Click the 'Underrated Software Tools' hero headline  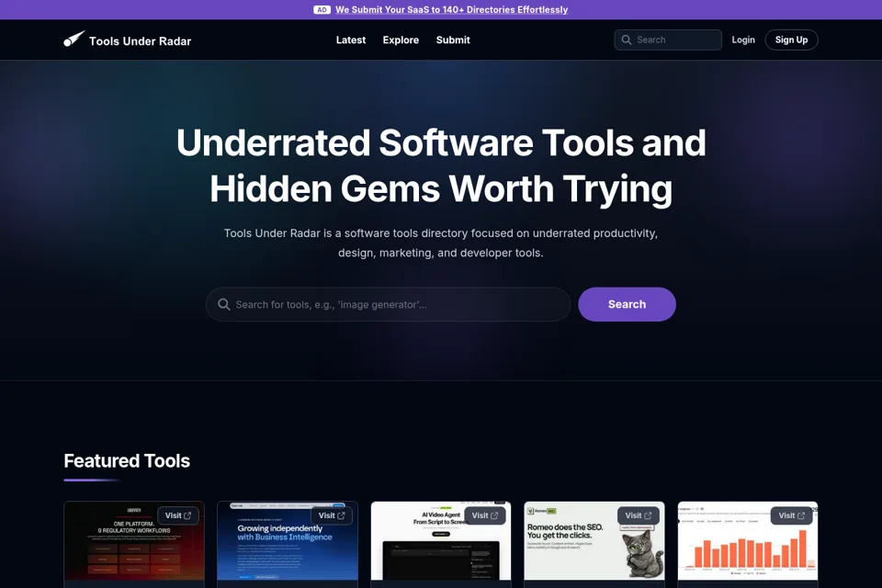pos(441,165)
